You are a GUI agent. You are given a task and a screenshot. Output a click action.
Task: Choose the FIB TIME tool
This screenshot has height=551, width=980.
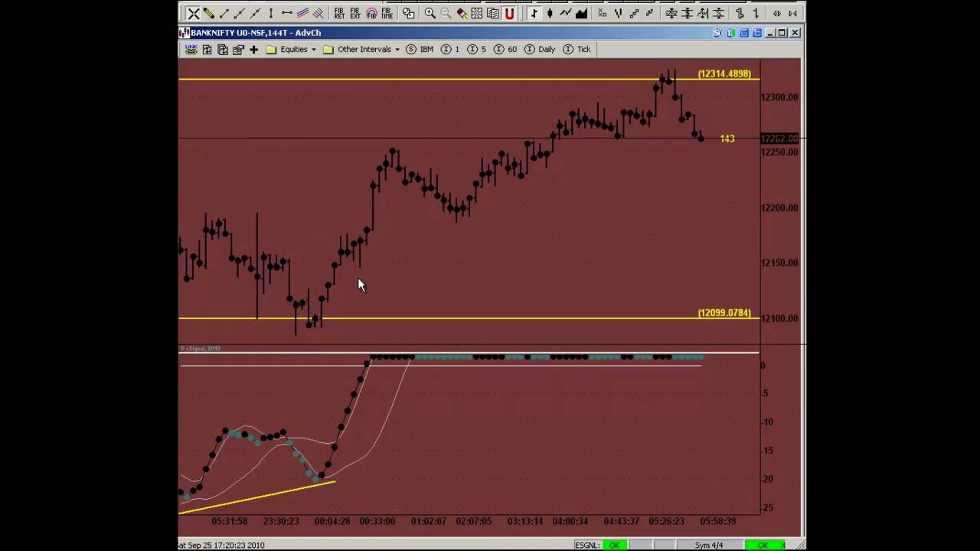pos(387,13)
